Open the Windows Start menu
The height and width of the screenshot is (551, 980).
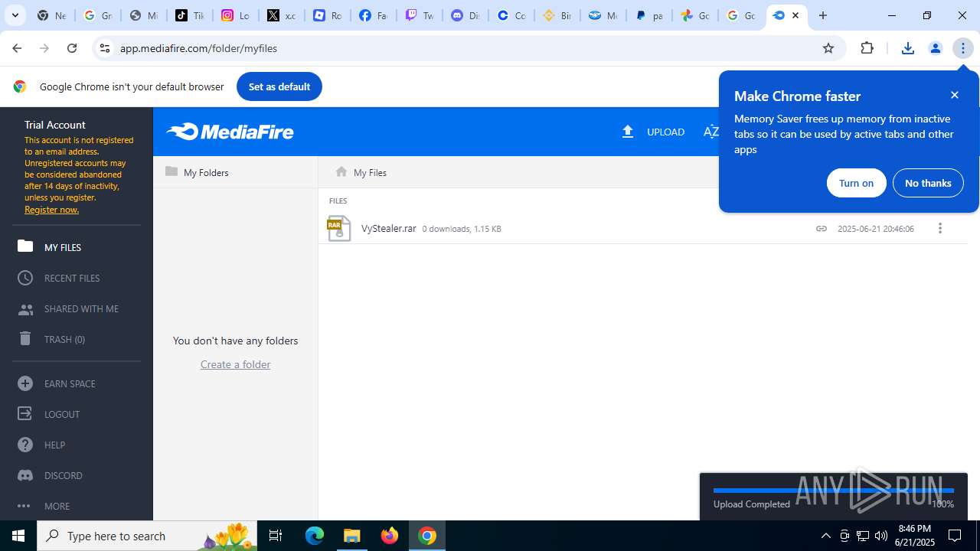tap(18, 536)
